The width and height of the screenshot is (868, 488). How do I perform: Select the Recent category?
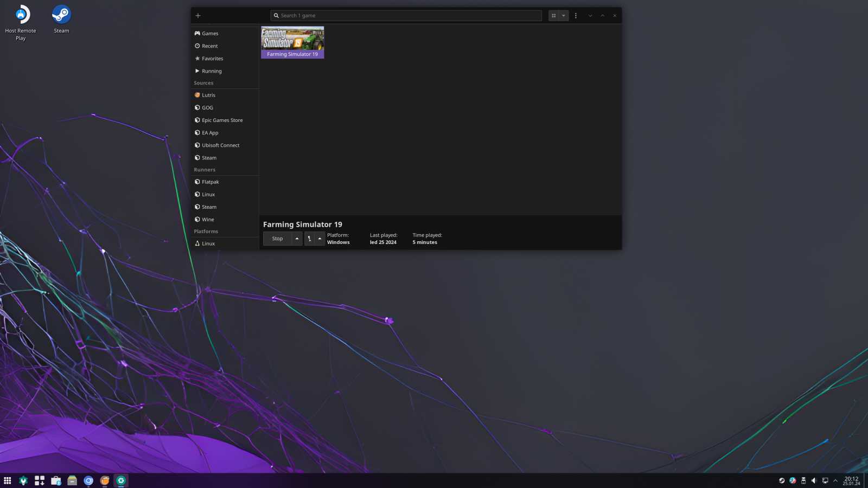[x=225, y=46]
